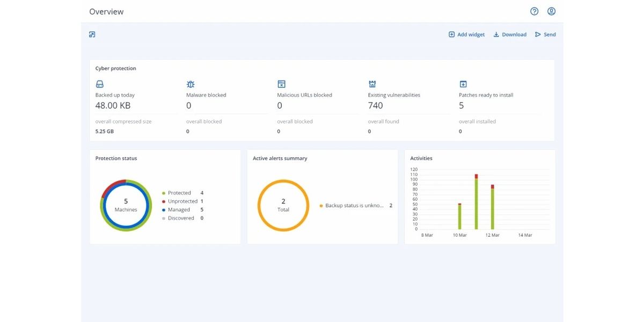Click the backup drive icon above Backed up today
Screen dimensions: 644x322
[99, 84]
